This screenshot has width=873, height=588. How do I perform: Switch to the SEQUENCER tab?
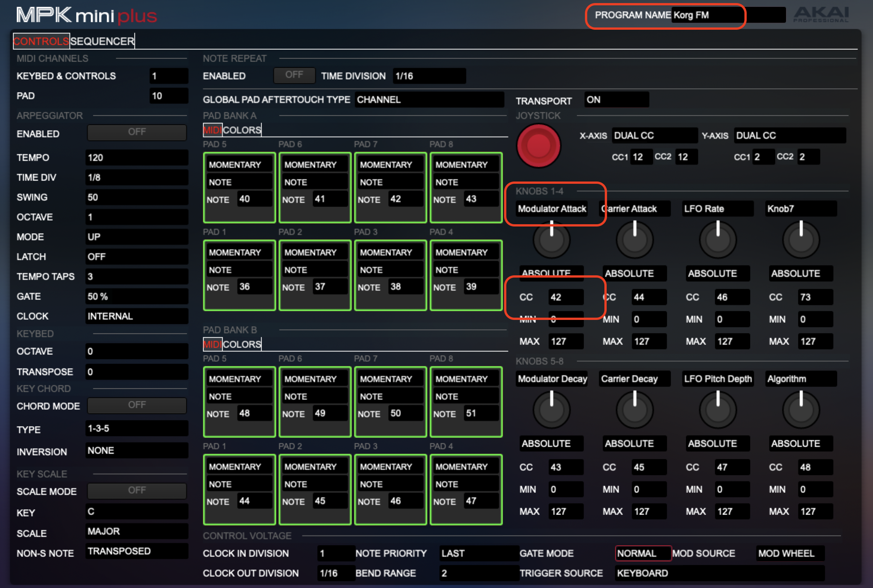102,41
